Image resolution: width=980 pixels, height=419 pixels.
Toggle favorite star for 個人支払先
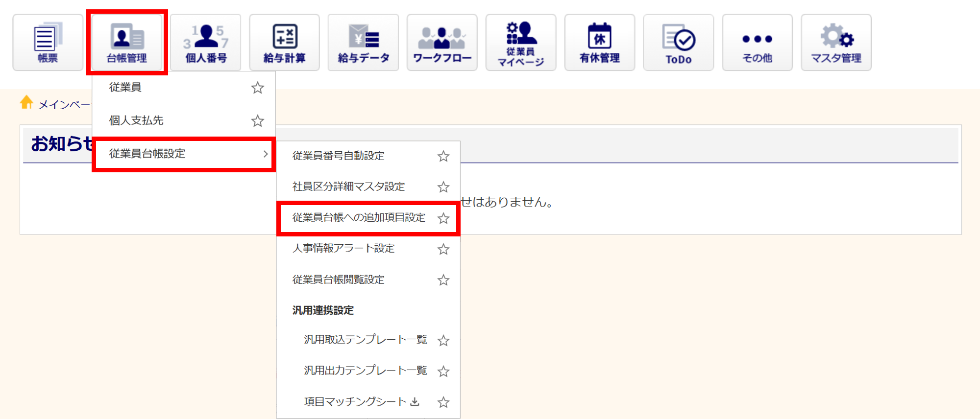pos(257,121)
